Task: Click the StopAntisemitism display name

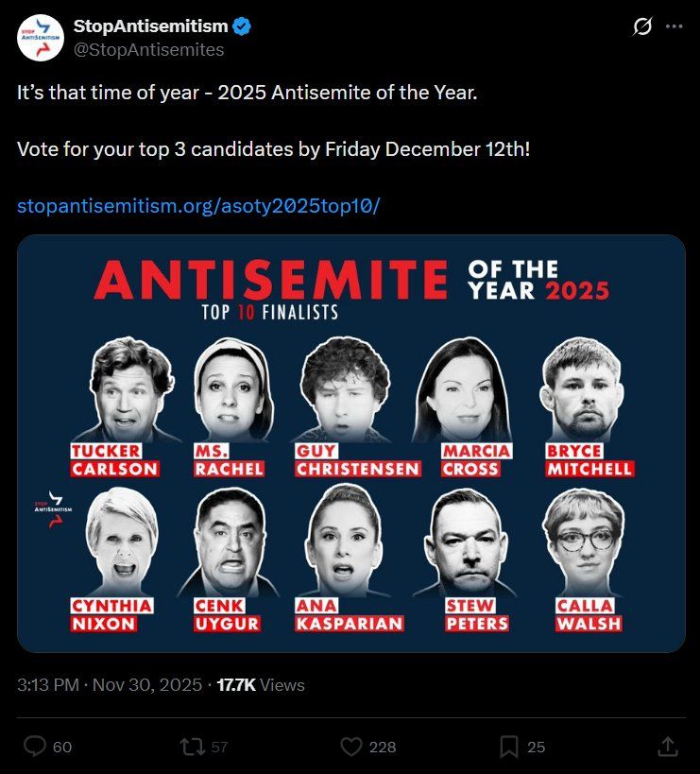Action: (150, 26)
